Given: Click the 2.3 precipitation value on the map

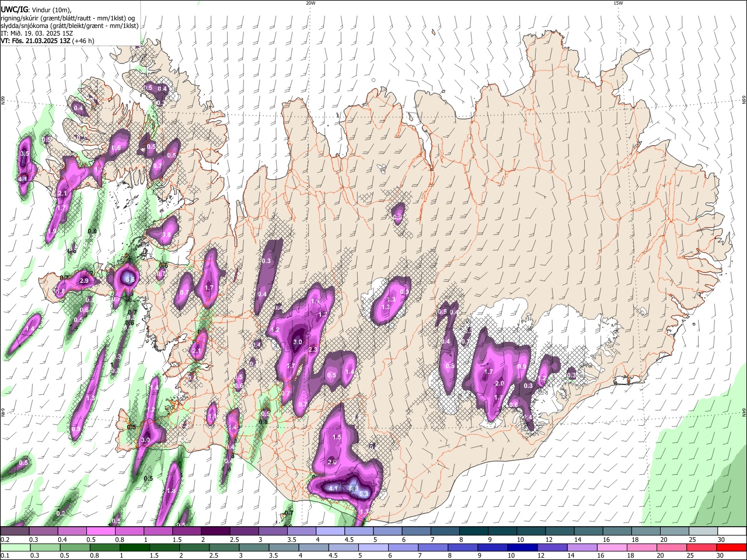Looking at the screenshot, I should [312, 349].
